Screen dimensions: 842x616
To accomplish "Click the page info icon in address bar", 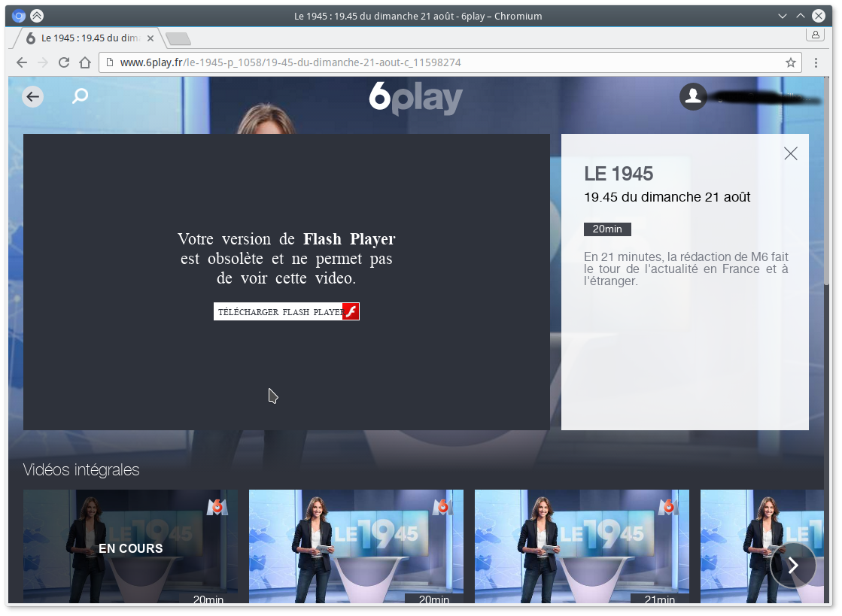I will tap(110, 62).
